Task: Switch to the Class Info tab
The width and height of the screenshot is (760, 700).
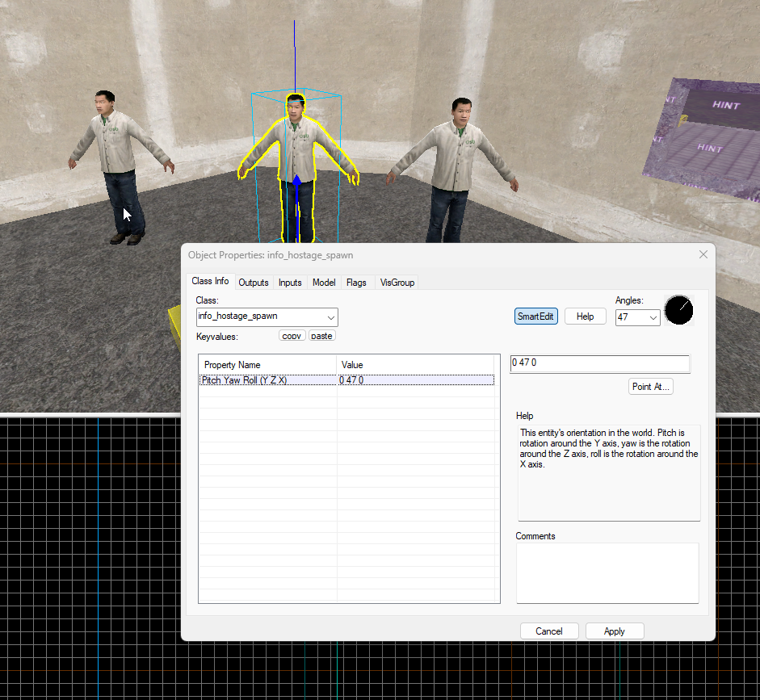Action: [x=210, y=281]
